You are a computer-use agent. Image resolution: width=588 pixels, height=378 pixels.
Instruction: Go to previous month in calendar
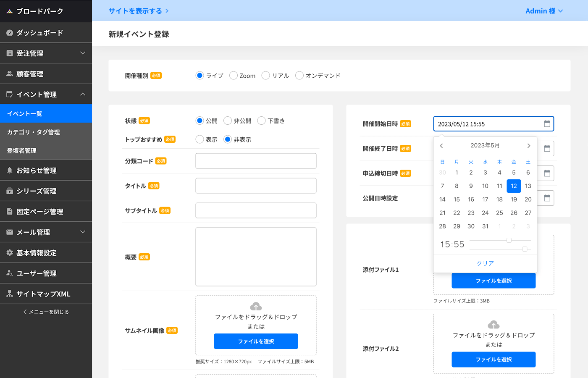(x=441, y=146)
